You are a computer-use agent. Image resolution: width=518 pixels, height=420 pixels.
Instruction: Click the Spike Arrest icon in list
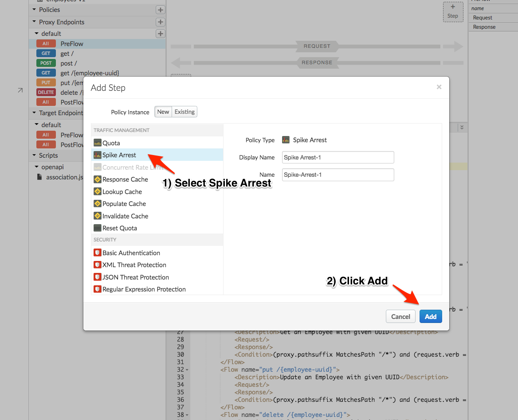[x=97, y=155]
